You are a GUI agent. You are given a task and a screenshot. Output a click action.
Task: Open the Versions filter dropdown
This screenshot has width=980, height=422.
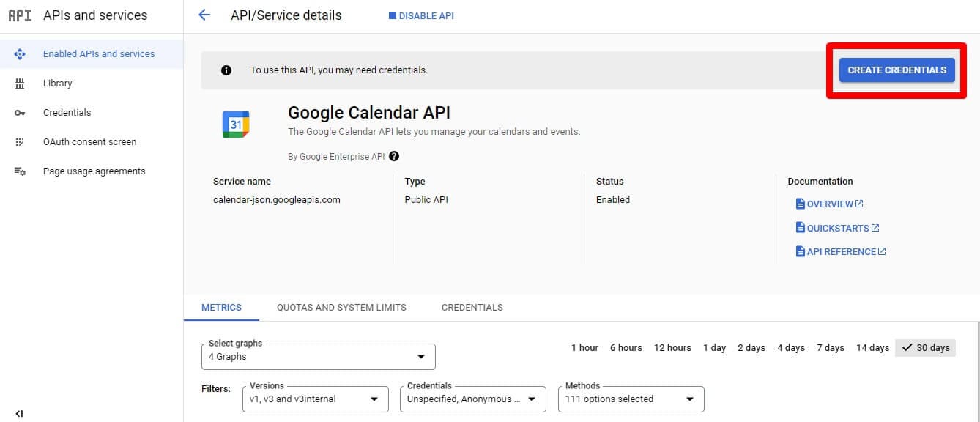(315, 399)
